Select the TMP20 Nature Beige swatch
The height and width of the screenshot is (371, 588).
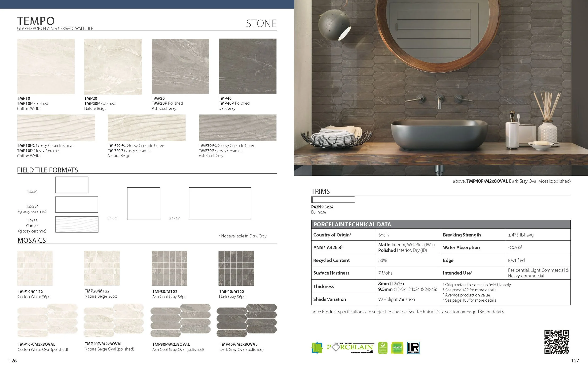[x=113, y=67]
